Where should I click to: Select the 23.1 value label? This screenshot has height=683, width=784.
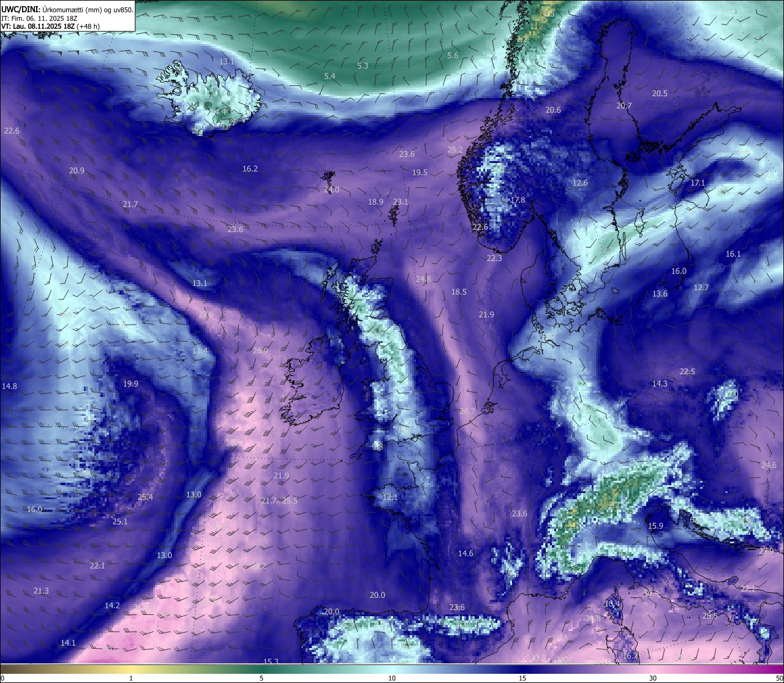tap(401, 202)
